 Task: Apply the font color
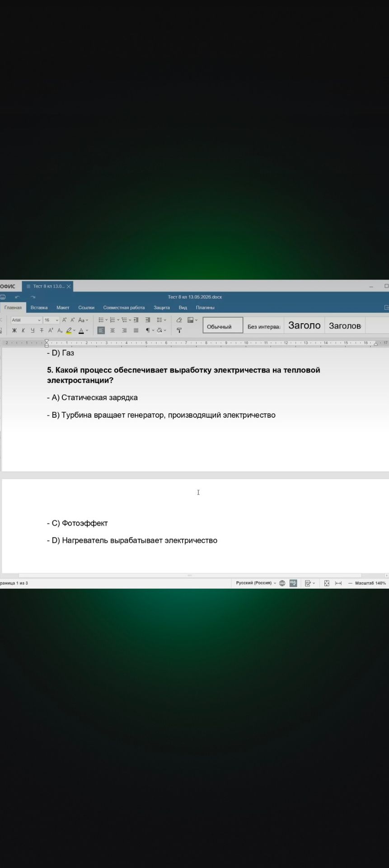point(81,330)
